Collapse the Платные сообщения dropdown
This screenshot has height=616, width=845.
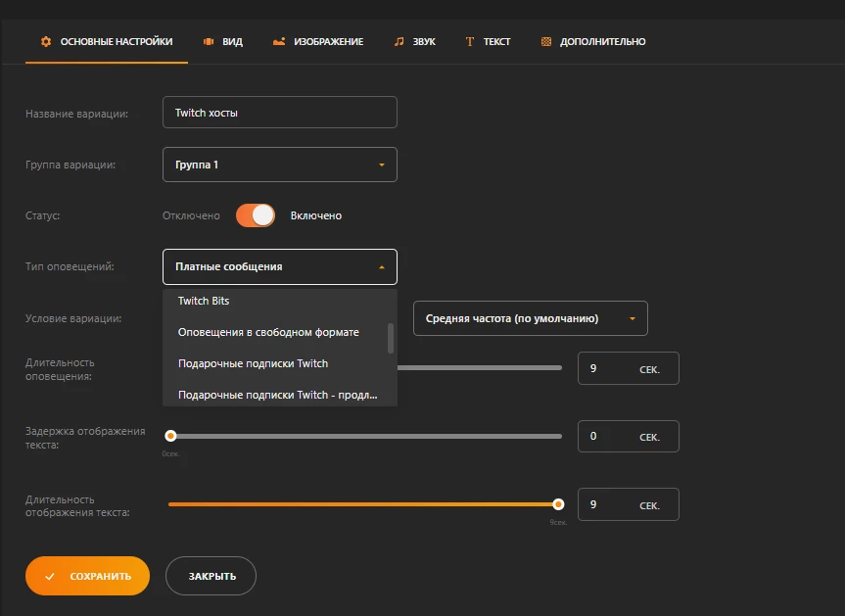coord(280,266)
